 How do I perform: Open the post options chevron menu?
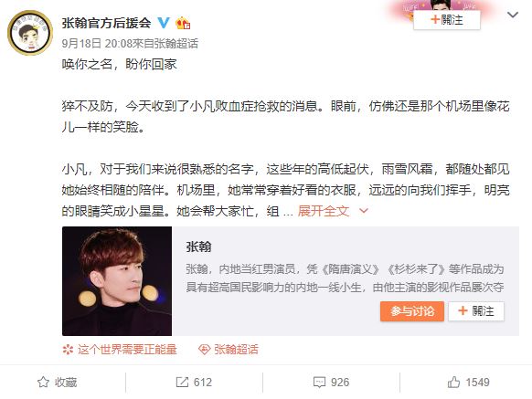tap(512, 15)
